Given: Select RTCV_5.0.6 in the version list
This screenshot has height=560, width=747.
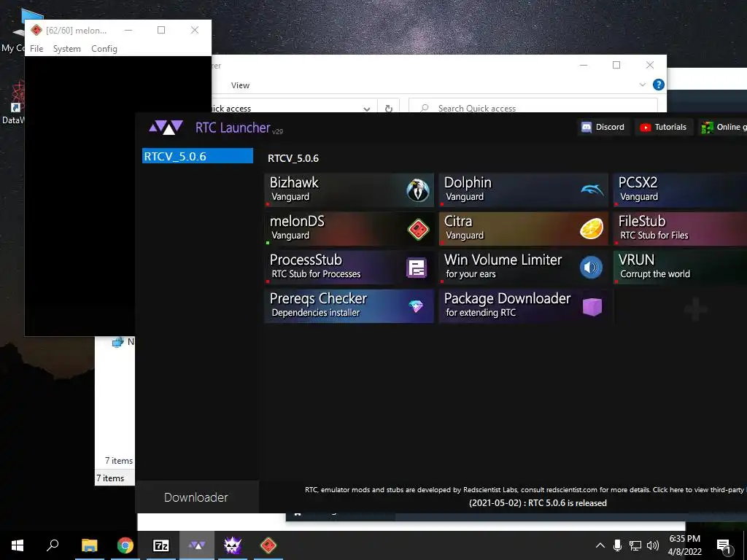Looking at the screenshot, I should [x=198, y=156].
